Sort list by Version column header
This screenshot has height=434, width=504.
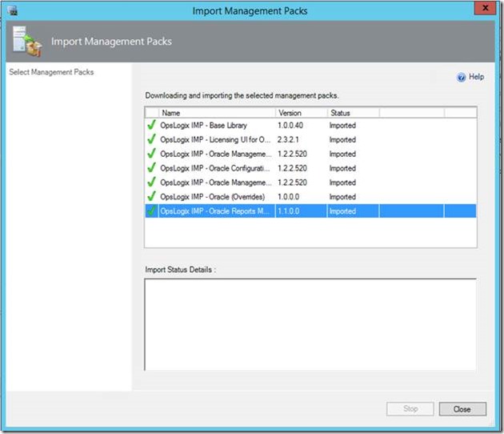300,113
